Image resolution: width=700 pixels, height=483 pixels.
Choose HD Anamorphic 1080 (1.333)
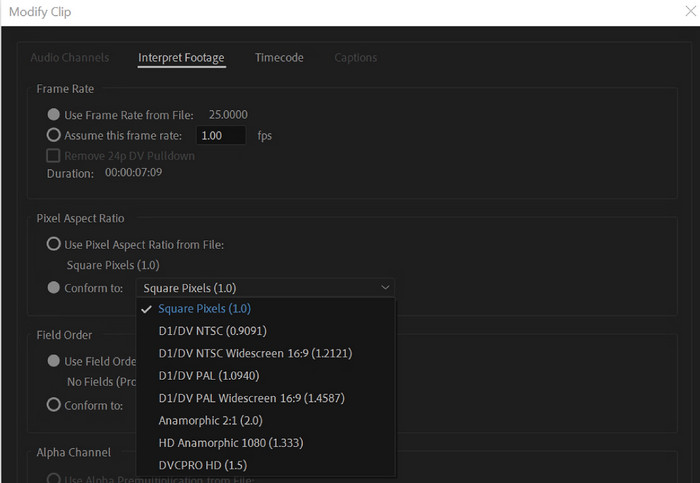[x=230, y=443]
